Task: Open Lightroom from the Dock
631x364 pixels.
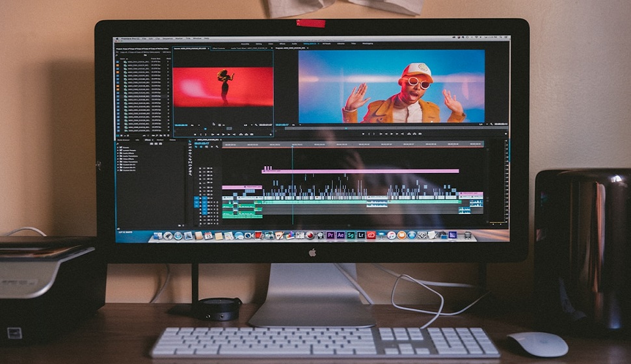Action: 361,235
